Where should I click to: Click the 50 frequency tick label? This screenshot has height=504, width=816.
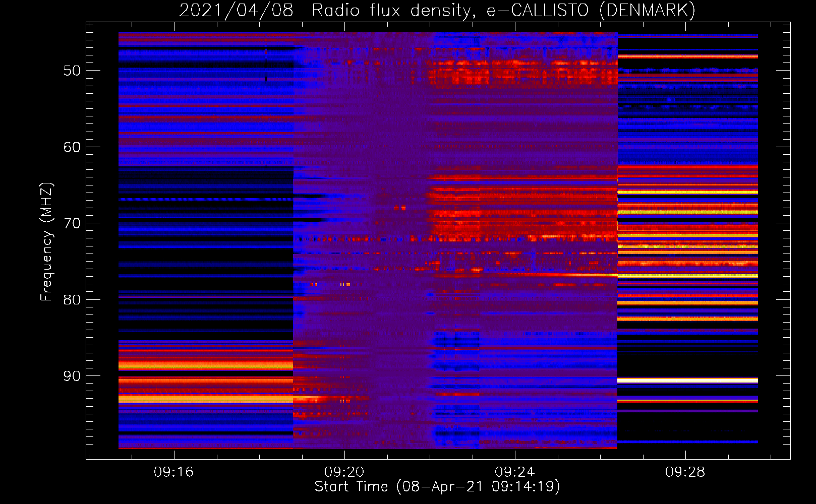point(72,71)
